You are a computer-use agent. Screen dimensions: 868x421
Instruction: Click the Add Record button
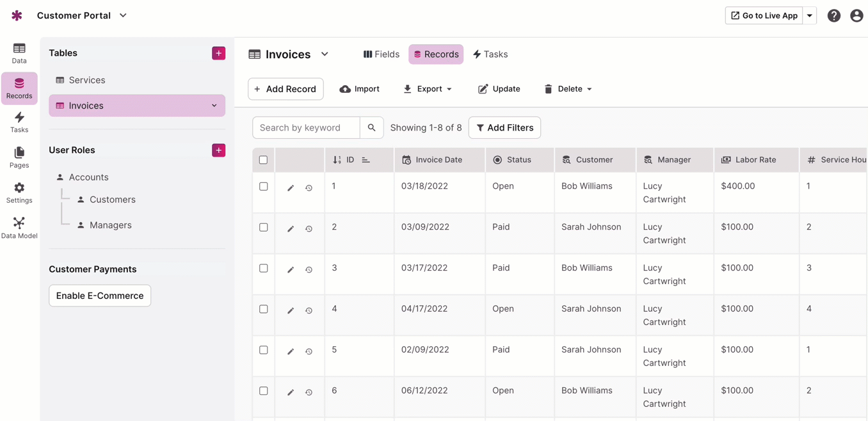[285, 89]
